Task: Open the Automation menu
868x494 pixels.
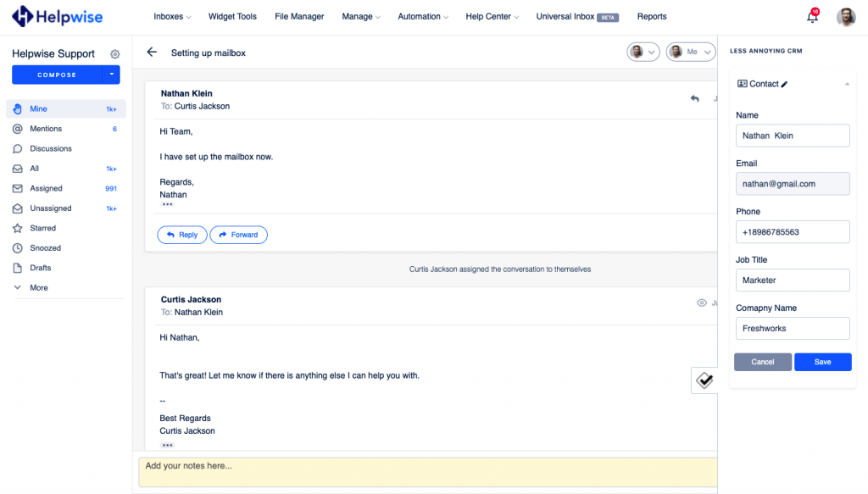Action: click(x=423, y=17)
